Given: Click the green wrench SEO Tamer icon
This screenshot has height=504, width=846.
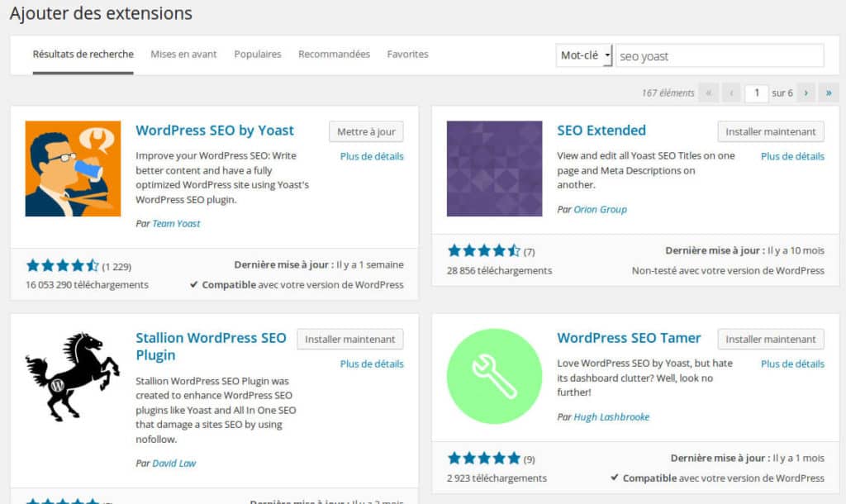Looking at the screenshot, I should point(494,376).
